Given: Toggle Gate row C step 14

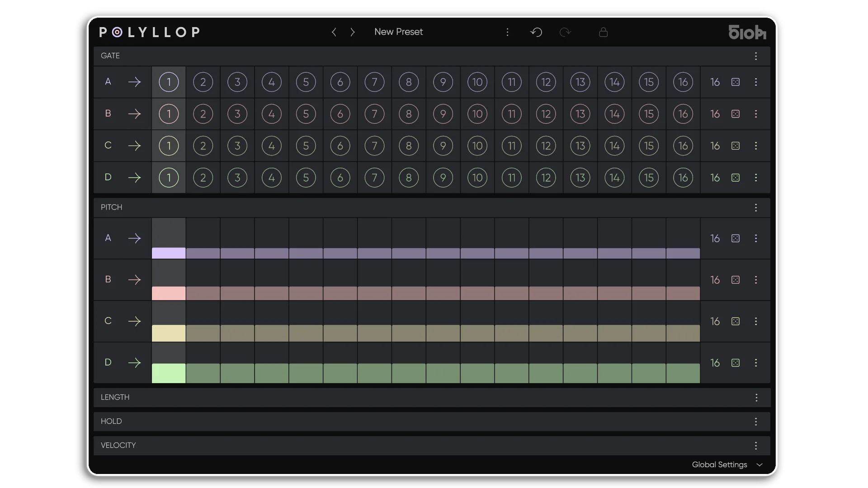Looking at the screenshot, I should [614, 146].
